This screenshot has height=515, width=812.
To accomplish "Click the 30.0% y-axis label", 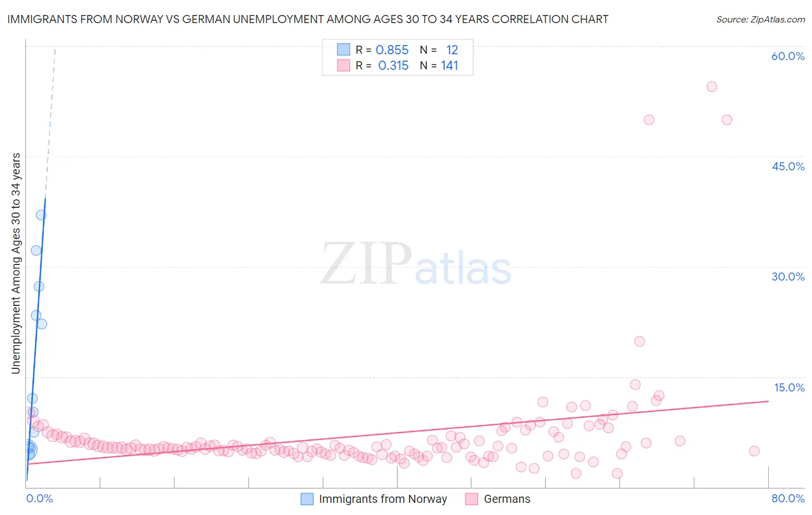I will coord(788,277).
